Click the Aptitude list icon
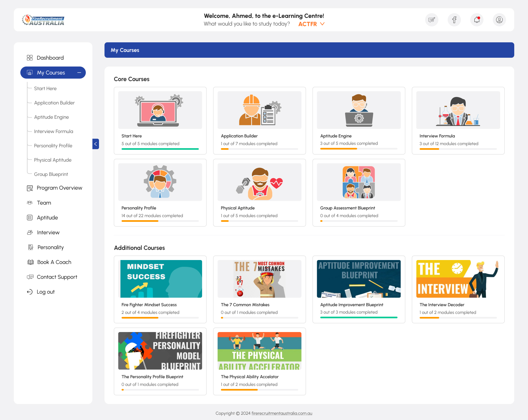 click(x=30, y=218)
